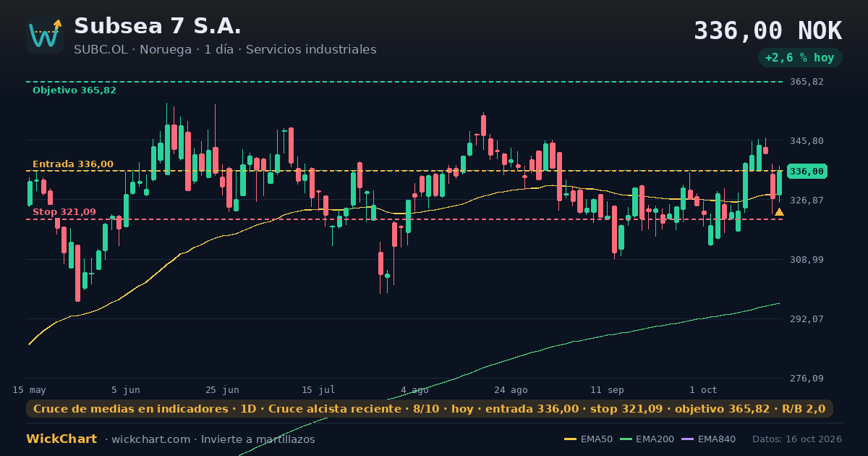Image resolution: width=868 pixels, height=456 pixels.
Task: Click the 292,07 axis value
Action: [x=807, y=319]
